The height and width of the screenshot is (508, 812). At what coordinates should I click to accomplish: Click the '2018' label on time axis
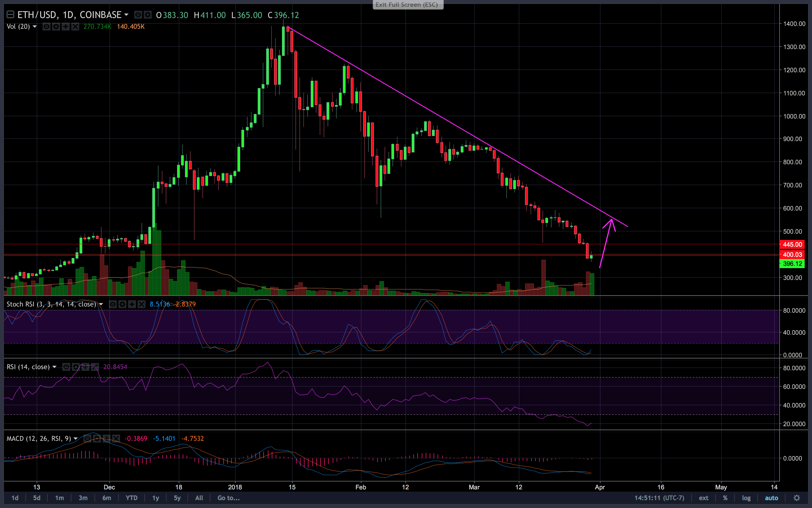point(235,487)
